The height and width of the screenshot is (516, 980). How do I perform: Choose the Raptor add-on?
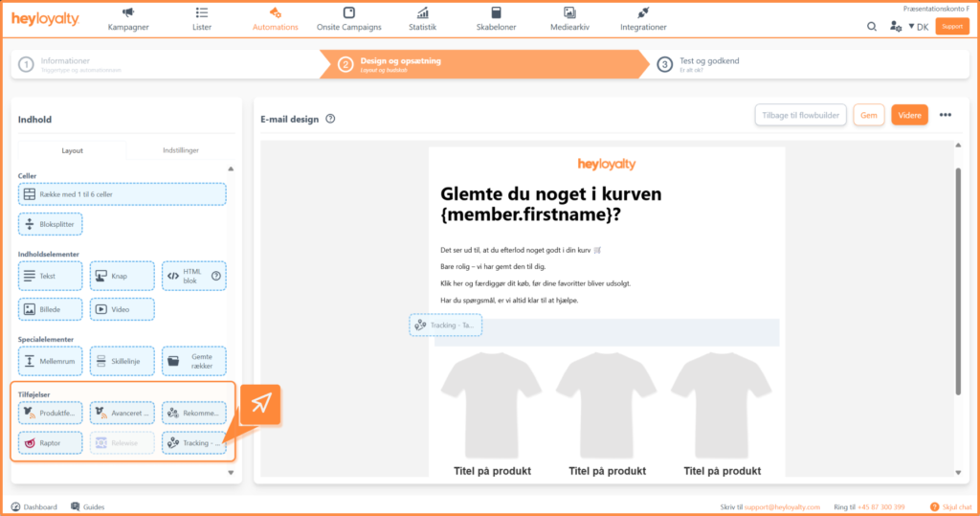click(x=50, y=443)
